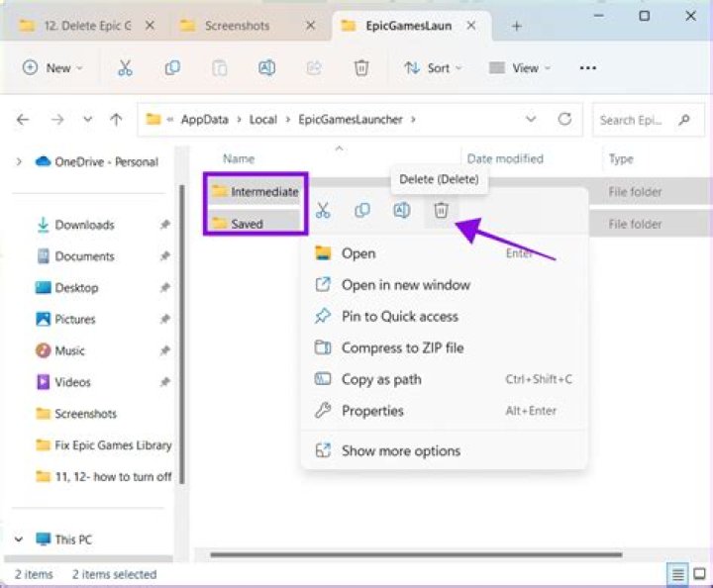The height and width of the screenshot is (588, 713).
Task: Expand the address bar history dropdown
Action: (531, 120)
